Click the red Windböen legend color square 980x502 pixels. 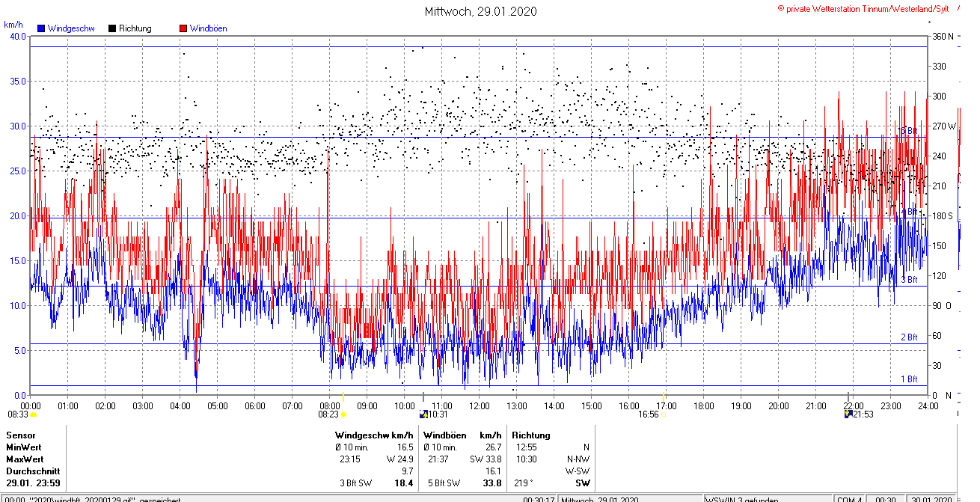(183, 28)
